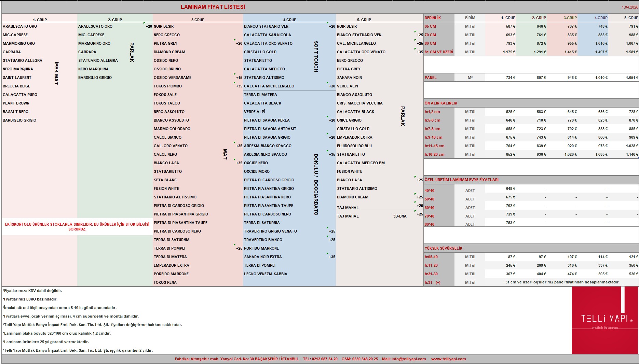Select the 40*40 evye price 648 €

[511, 188]
